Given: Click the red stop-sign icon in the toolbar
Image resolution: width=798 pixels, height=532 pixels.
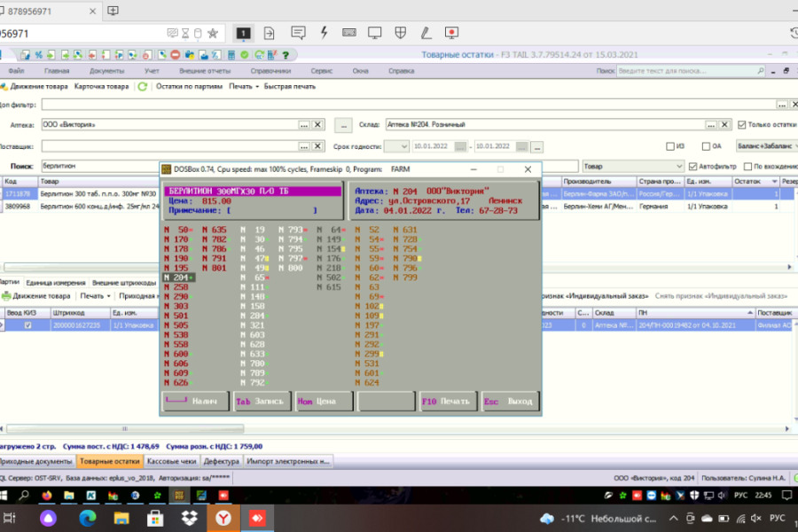Looking at the screenshot, I should (x=175, y=54).
